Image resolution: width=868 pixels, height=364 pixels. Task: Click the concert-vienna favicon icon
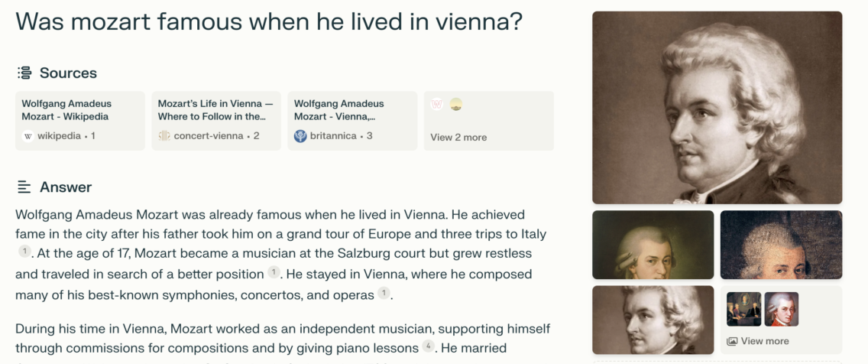click(x=164, y=136)
